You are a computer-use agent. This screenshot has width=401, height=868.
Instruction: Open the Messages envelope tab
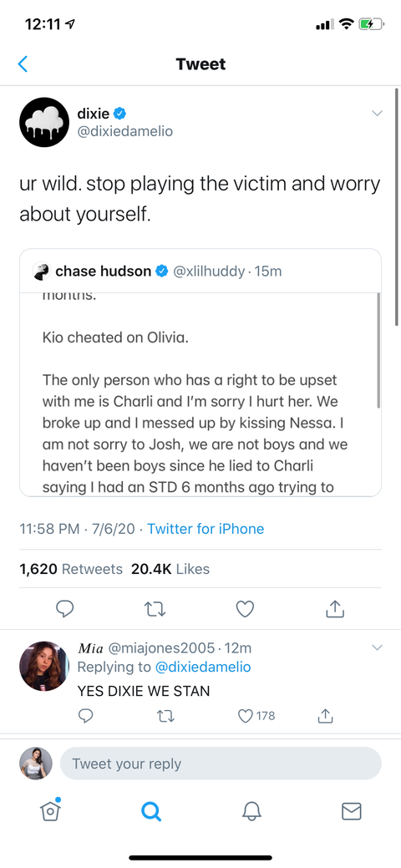pyautogui.click(x=351, y=811)
